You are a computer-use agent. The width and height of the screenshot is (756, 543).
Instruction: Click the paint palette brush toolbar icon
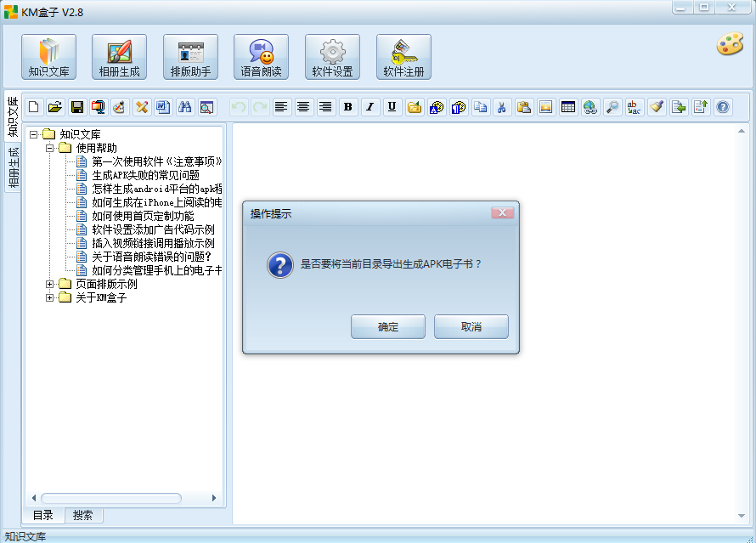pyautogui.click(x=120, y=107)
